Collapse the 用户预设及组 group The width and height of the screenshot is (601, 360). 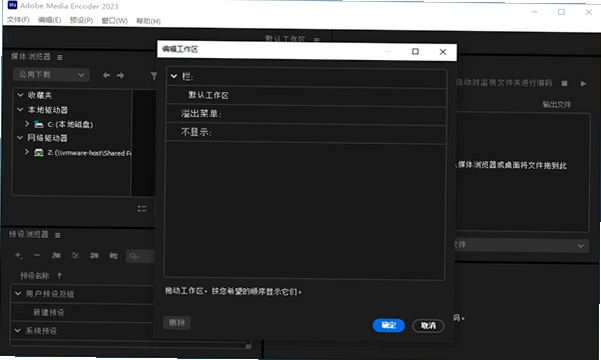(18, 294)
